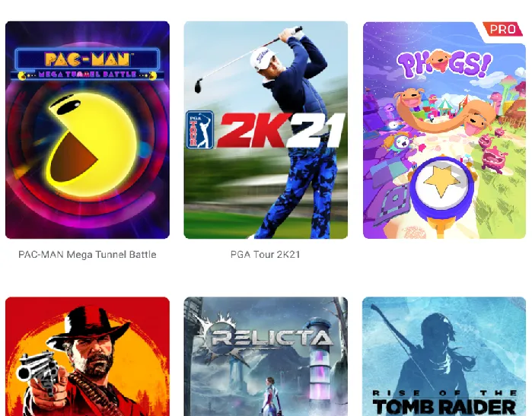This screenshot has width=532, height=416.
Task: Select the Rise of the Tomb Raider cover
Action: (x=444, y=357)
